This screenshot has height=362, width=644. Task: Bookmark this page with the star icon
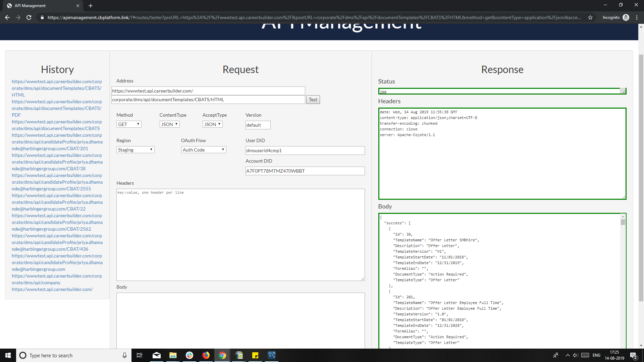point(590,17)
